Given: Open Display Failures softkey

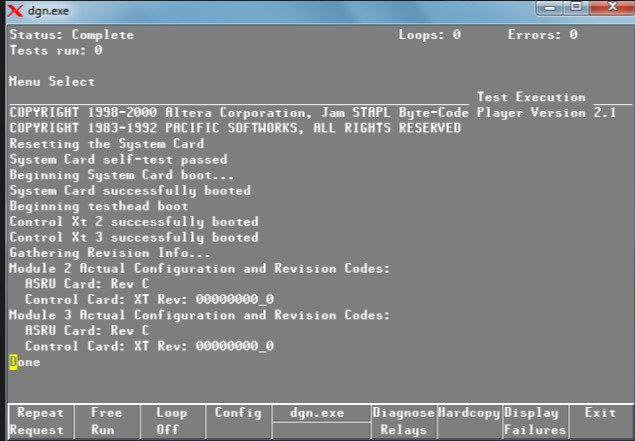Looking at the screenshot, I should (x=535, y=421).
